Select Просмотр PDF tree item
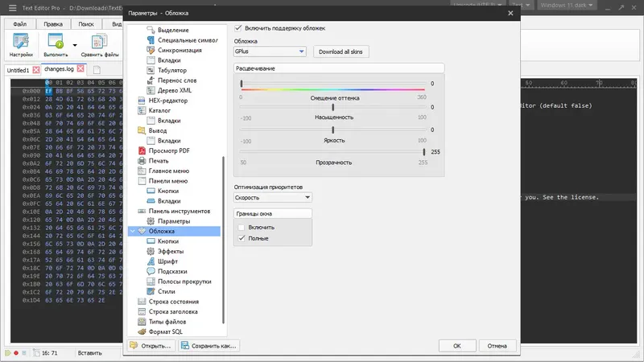644x362 pixels. [x=169, y=150]
